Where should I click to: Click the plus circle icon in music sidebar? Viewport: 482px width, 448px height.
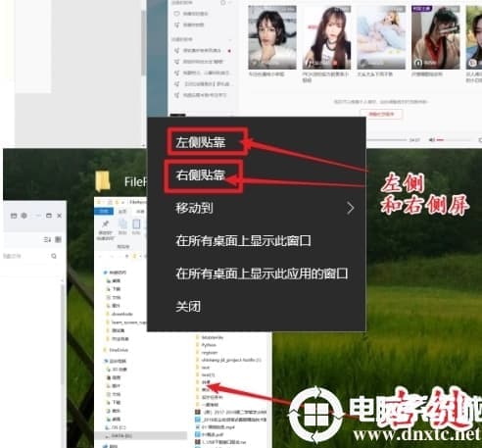[222, 3]
